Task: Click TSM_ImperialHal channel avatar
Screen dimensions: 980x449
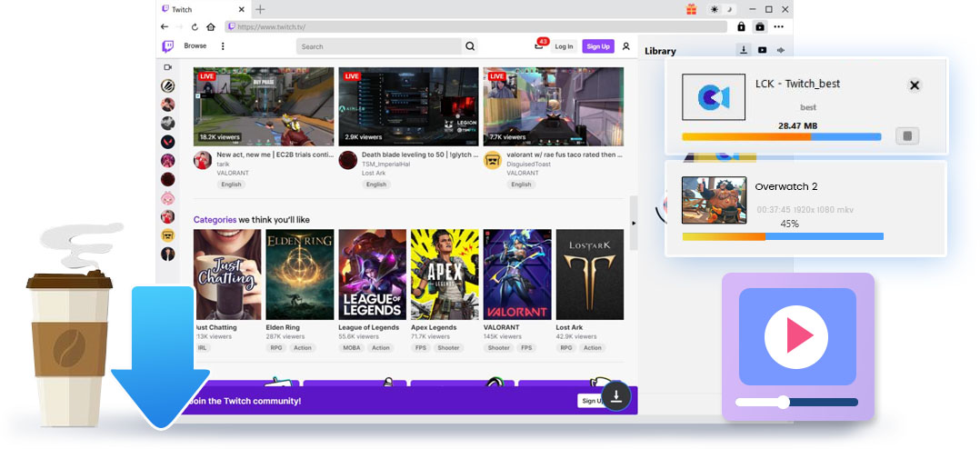Action: 347,161
